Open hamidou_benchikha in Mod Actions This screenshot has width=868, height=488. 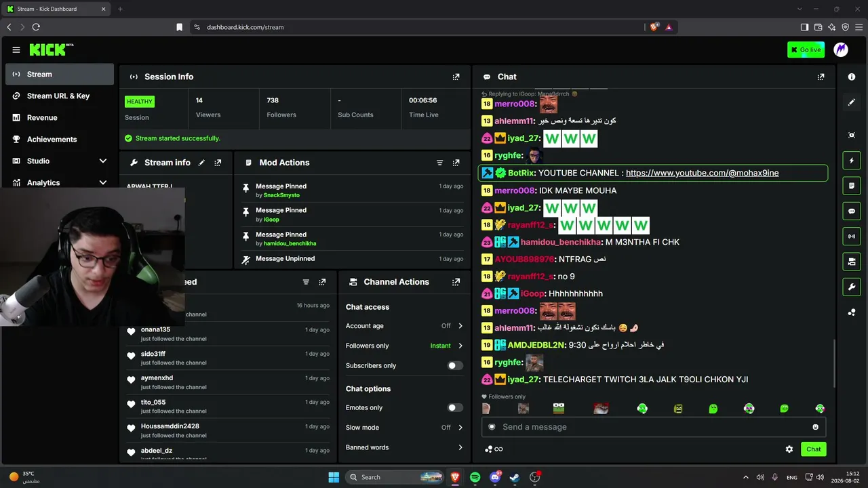coord(290,243)
